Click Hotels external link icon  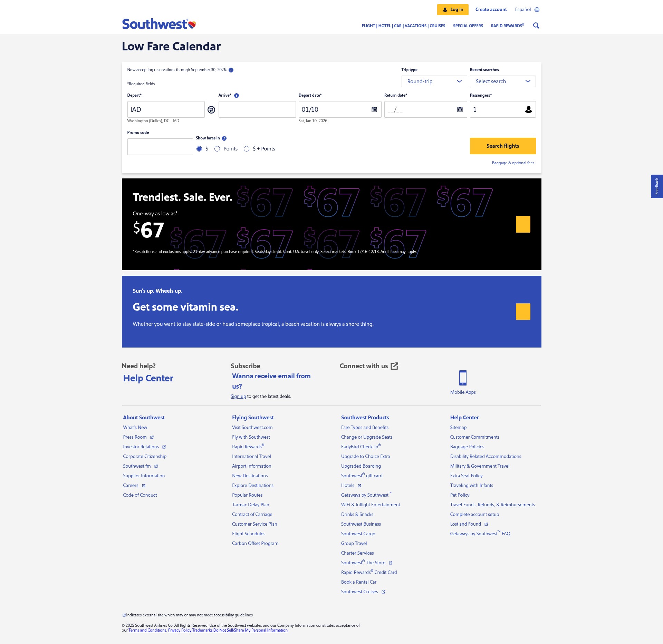[359, 486]
